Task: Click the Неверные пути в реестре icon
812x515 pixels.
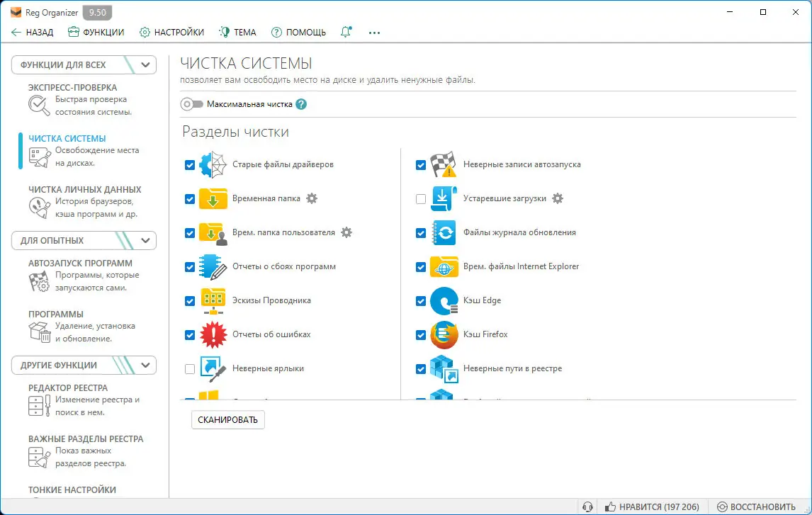Action: (444, 369)
